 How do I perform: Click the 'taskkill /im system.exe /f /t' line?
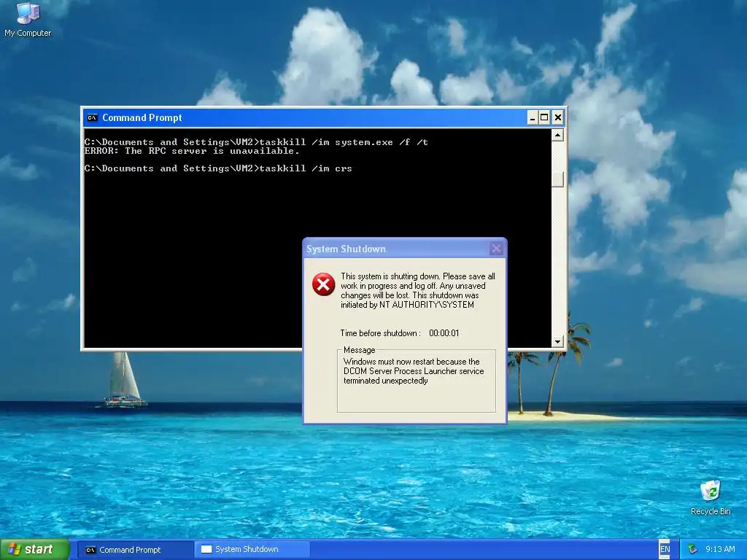tap(256, 142)
